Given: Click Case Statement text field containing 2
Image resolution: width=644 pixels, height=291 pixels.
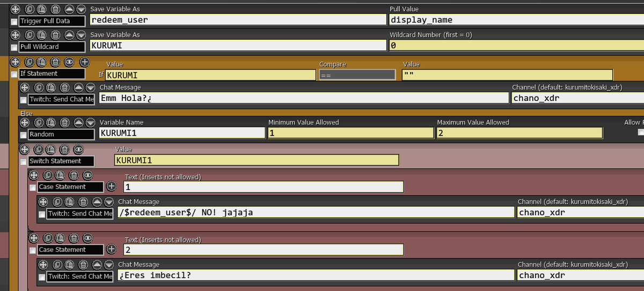Looking at the screenshot, I should pyautogui.click(x=264, y=250).
